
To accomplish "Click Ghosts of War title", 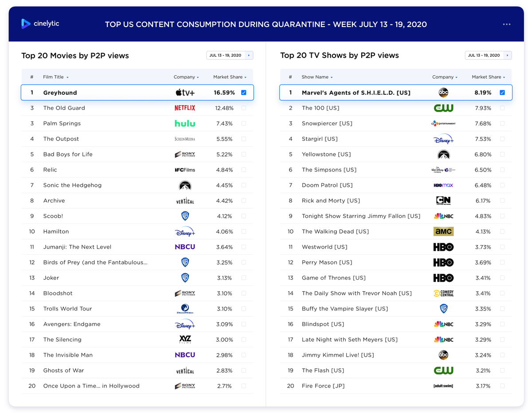I will pos(63,370).
